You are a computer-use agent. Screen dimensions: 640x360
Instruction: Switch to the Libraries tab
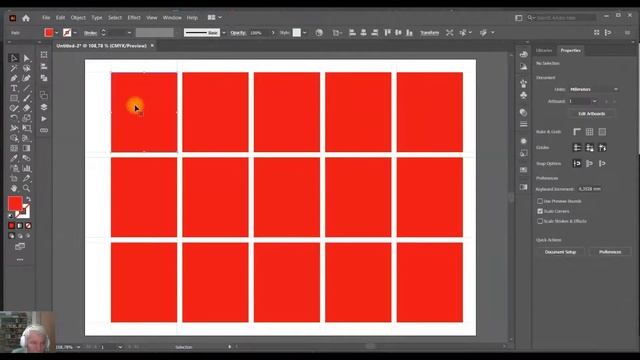544,51
